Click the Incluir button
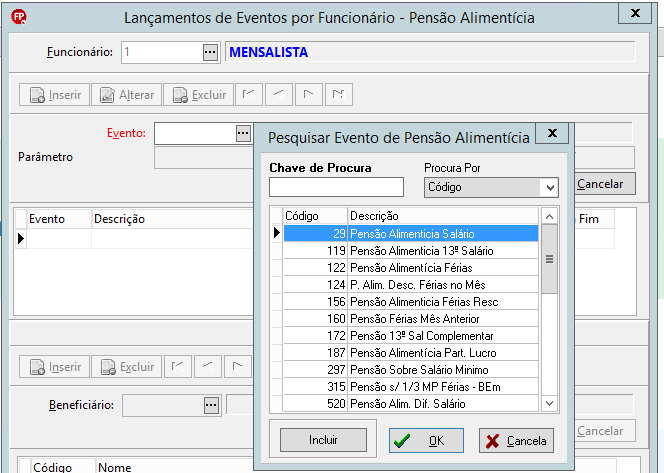This screenshot has width=664, height=473. [x=323, y=440]
